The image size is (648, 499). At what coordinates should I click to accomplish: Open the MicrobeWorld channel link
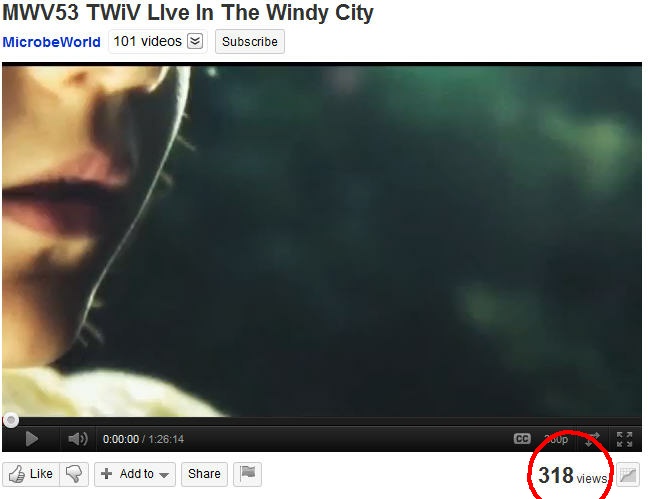tap(51, 42)
